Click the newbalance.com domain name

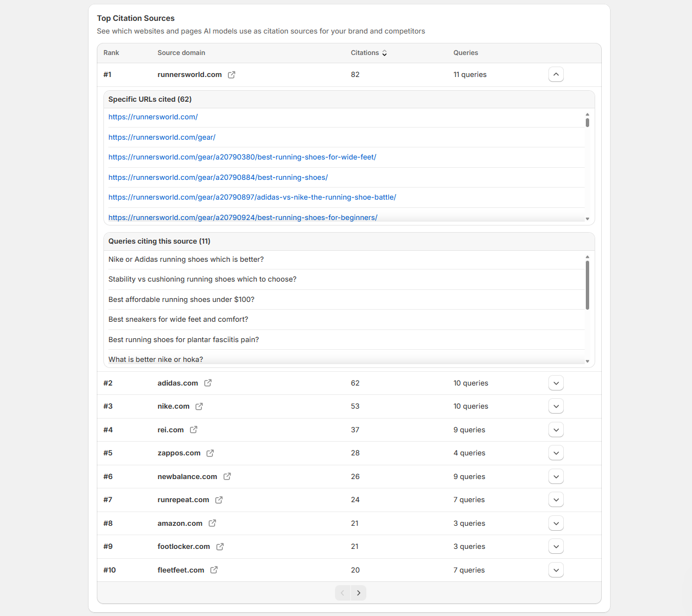(x=187, y=477)
